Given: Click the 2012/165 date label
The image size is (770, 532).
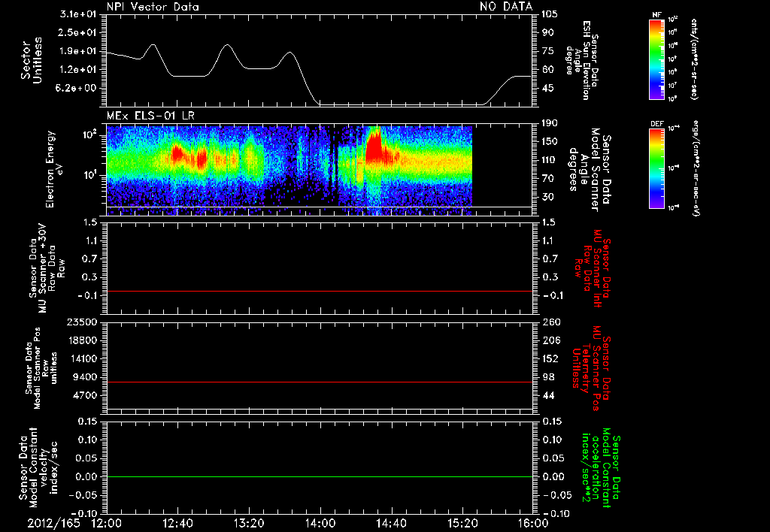Looking at the screenshot, I should click(x=53, y=523).
